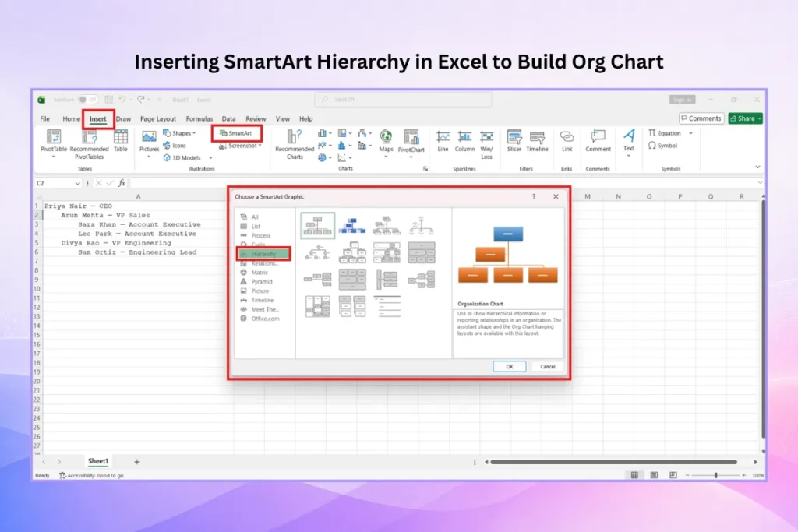The image size is (798, 532).
Task: Switch to the Data tab
Action: (228, 119)
